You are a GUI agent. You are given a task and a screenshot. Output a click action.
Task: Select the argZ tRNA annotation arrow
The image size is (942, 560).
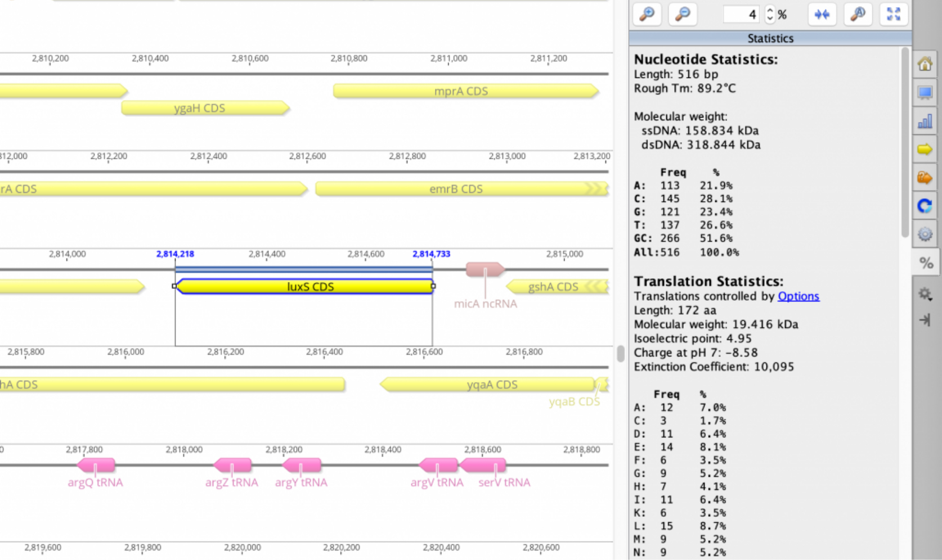tap(232, 465)
